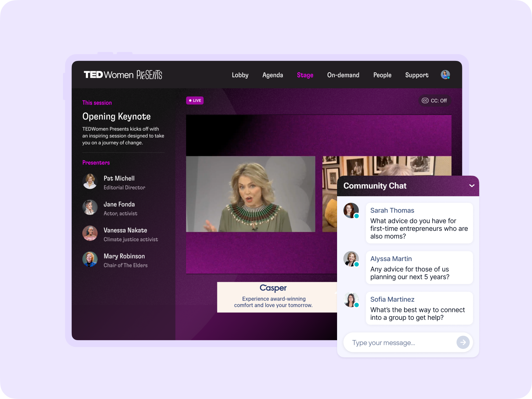The height and width of the screenshot is (399, 532).
Task: Click Sarah Thomas's chat avatar
Action: point(351,210)
